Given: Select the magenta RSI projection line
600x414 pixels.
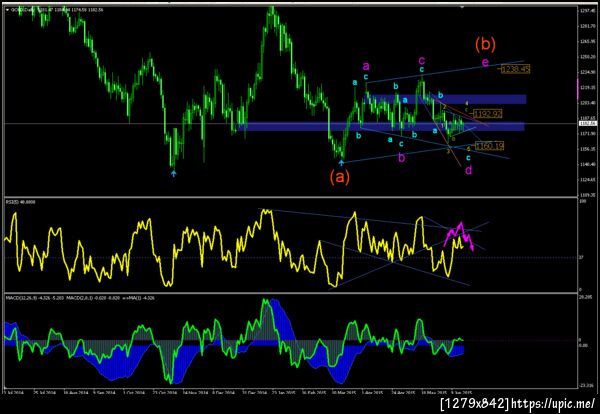Looking at the screenshot, I should tap(459, 236).
